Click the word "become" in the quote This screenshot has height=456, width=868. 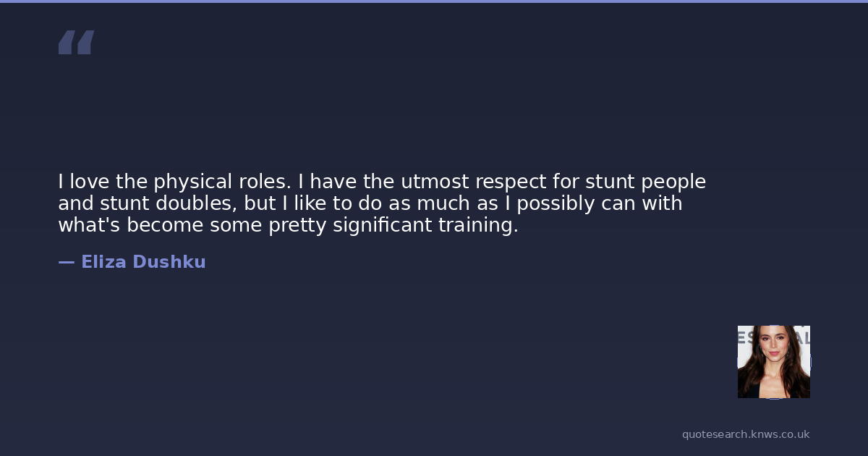pos(165,225)
